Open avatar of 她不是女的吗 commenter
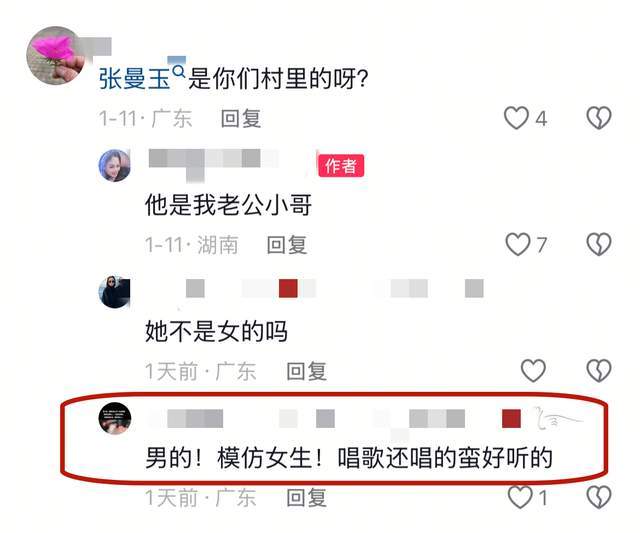This screenshot has height=533, width=640. (115, 292)
